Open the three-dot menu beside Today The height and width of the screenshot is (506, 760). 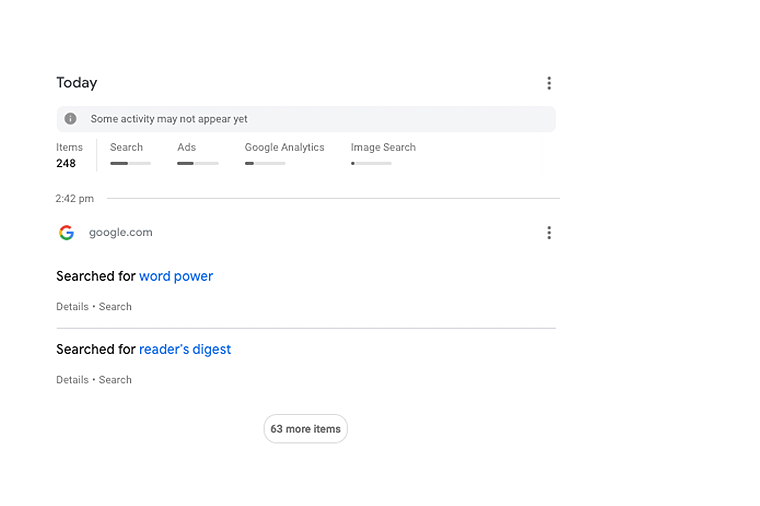(x=549, y=83)
